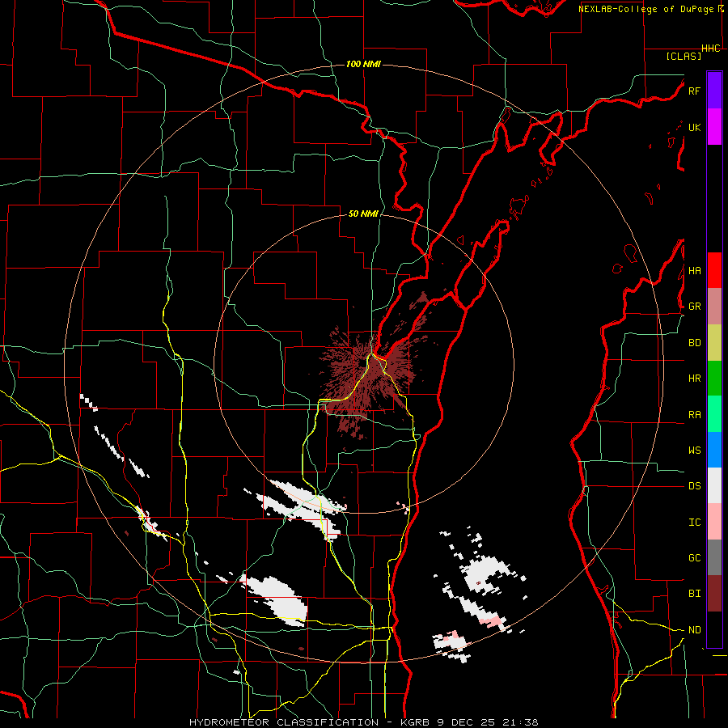This screenshot has width=728, height=728.
Task: Click the '50 NMI' range ring label
Action: click(x=363, y=214)
